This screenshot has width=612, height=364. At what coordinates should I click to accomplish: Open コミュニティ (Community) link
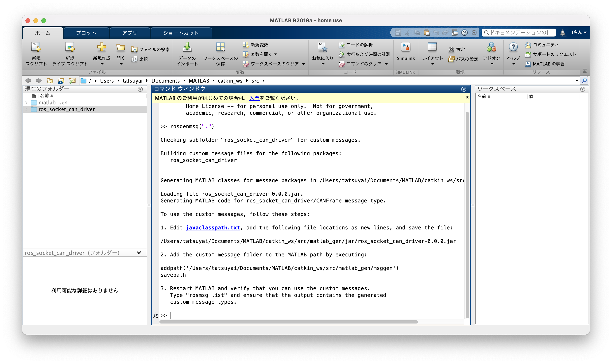542,45
